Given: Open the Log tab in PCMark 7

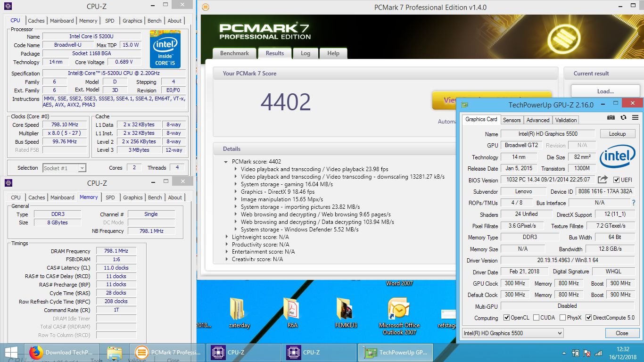Looking at the screenshot, I should (x=305, y=53).
